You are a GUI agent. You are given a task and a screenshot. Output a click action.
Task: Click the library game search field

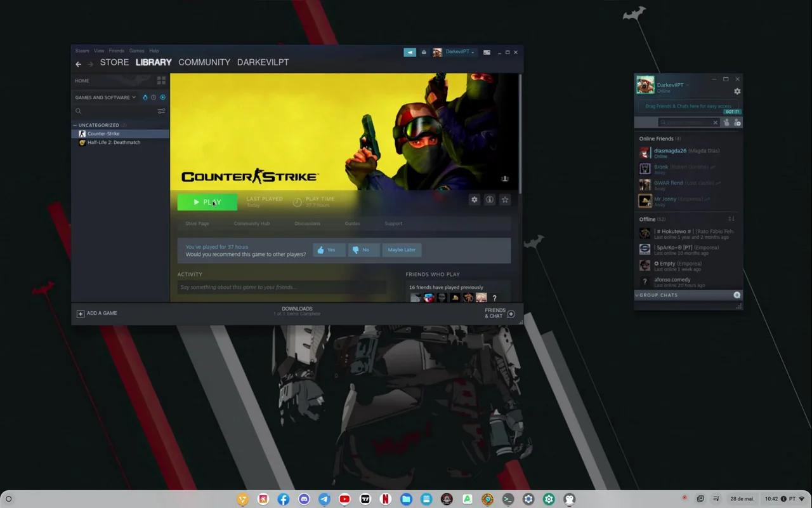coord(114,111)
